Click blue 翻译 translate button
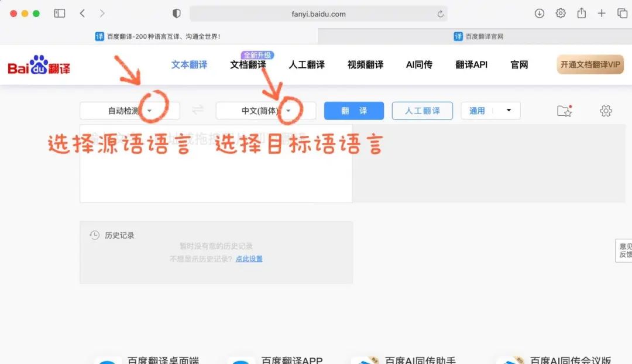 [354, 111]
